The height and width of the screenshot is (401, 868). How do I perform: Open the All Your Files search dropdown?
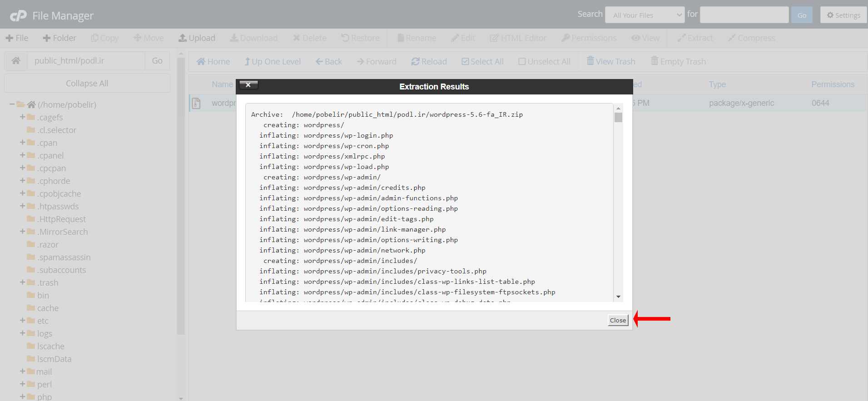pyautogui.click(x=645, y=15)
